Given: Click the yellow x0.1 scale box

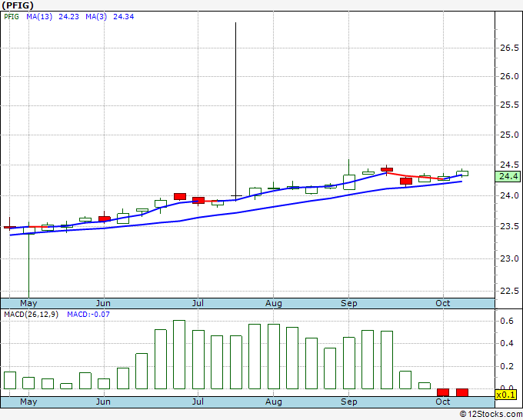Looking at the screenshot, I should 504,395.
